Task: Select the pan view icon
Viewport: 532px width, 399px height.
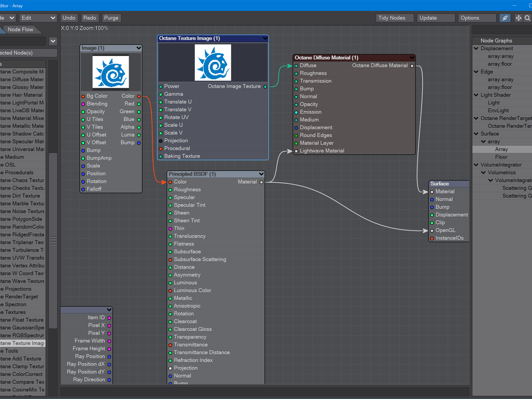Action: point(519,18)
